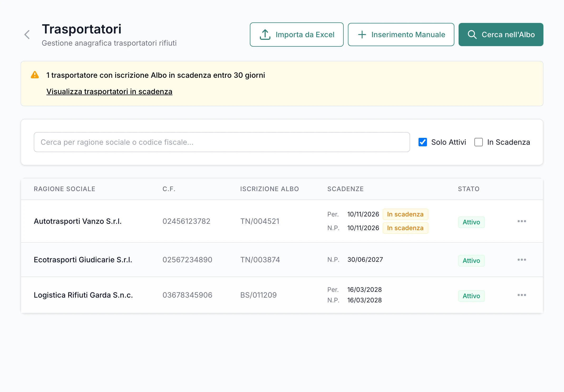This screenshot has height=392, width=564.
Task: Click the RAGIONE SOCIALE column header
Action: tap(65, 189)
